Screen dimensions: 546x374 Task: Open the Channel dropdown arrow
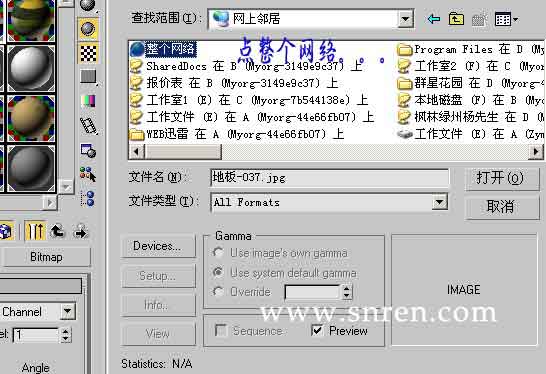tap(68, 311)
